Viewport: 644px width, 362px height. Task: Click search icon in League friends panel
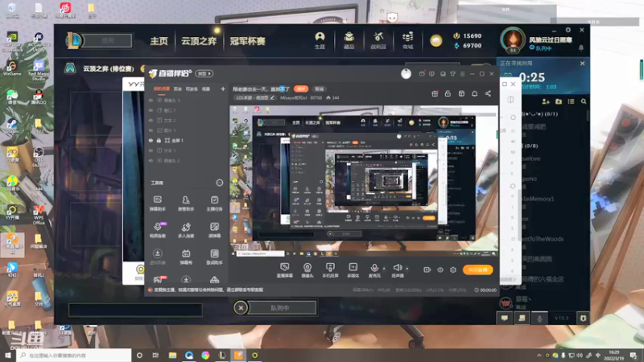coord(584,101)
